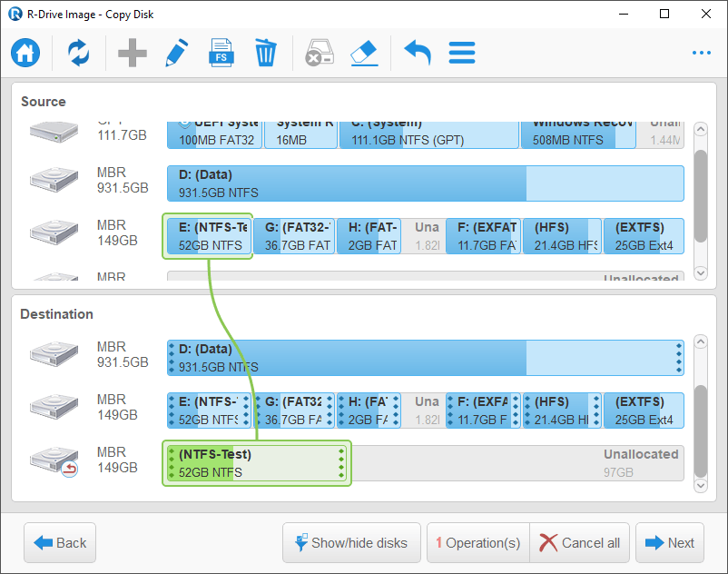The width and height of the screenshot is (728, 574).
Task: Select source partition H: 2GB FAT
Action: (x=369, y=236)
